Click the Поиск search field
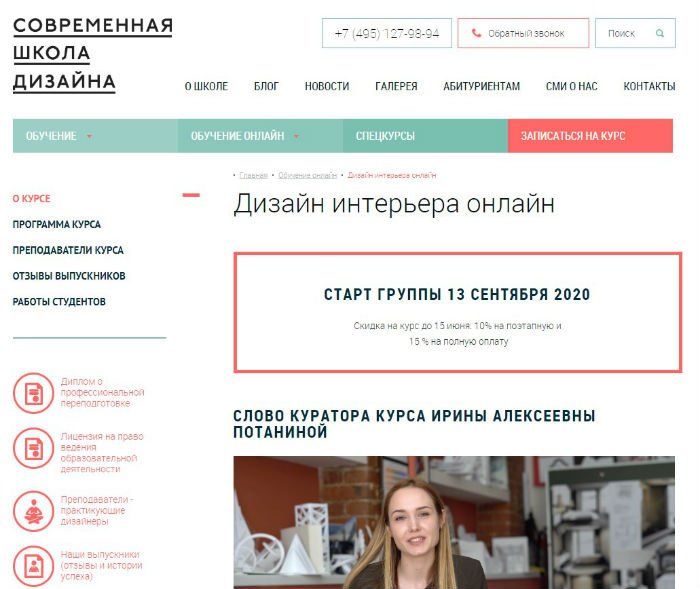This screenshot has height=589, width=700. click(x=635, y=33)
